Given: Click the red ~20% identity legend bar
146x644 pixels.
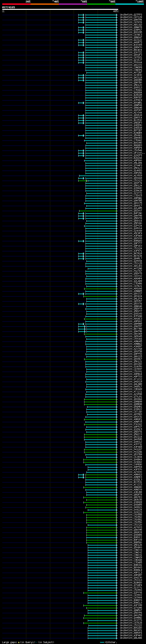Looking at the screenshot, I should point(16,4).
